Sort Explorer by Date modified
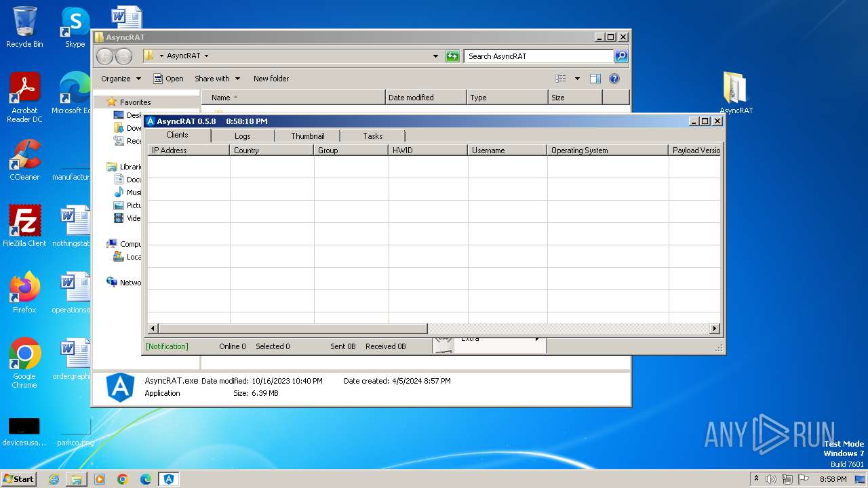 tap(426, 98)
